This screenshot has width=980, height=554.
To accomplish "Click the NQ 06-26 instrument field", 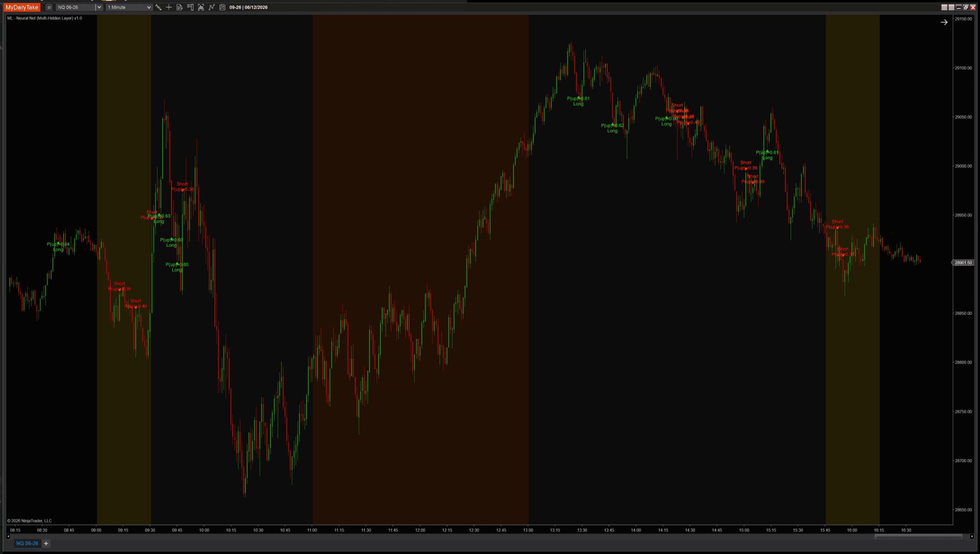I will coord(76,7).
